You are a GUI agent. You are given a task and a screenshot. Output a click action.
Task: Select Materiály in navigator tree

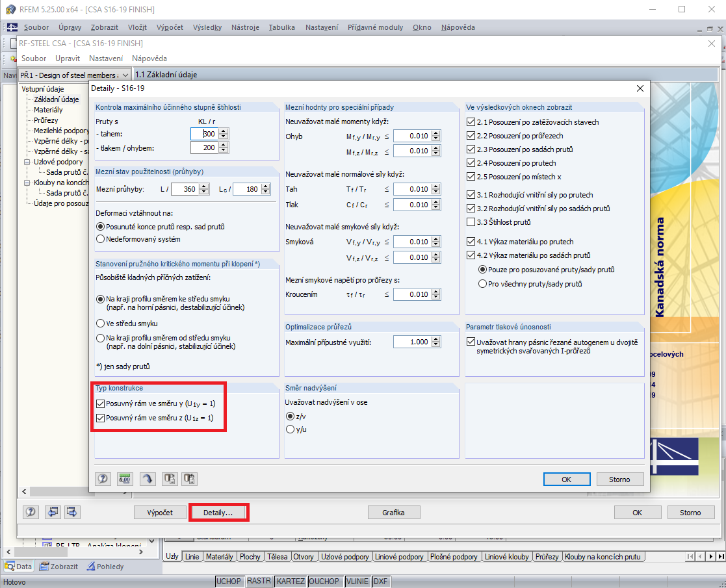[x=48, y=110]
